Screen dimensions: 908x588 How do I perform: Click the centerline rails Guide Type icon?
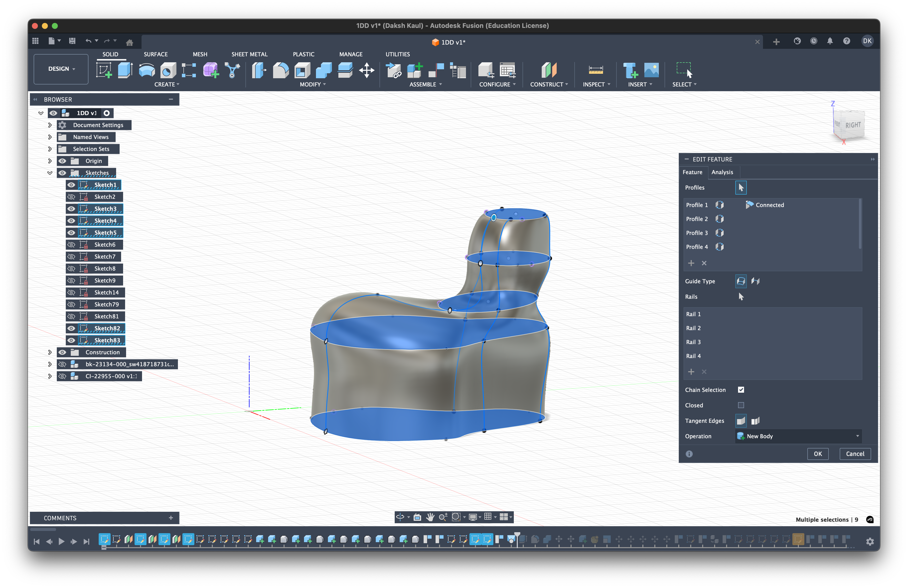(756, 281)
